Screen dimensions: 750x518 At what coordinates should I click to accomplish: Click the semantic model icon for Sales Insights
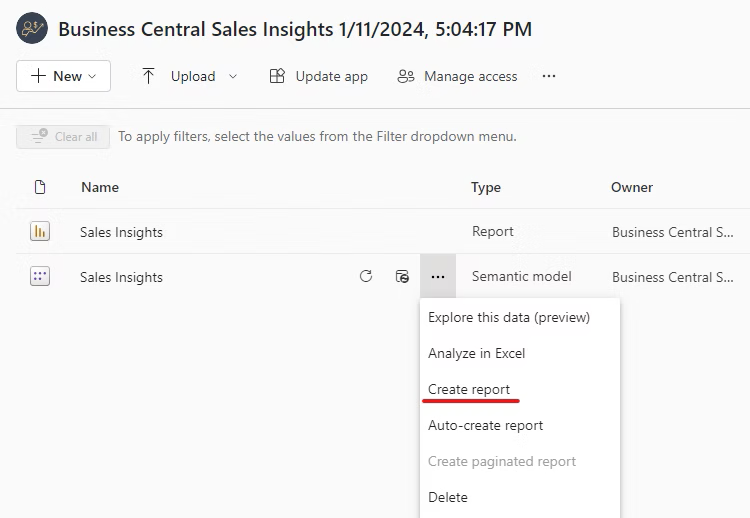pyautogui.click(x=40, y=277)
